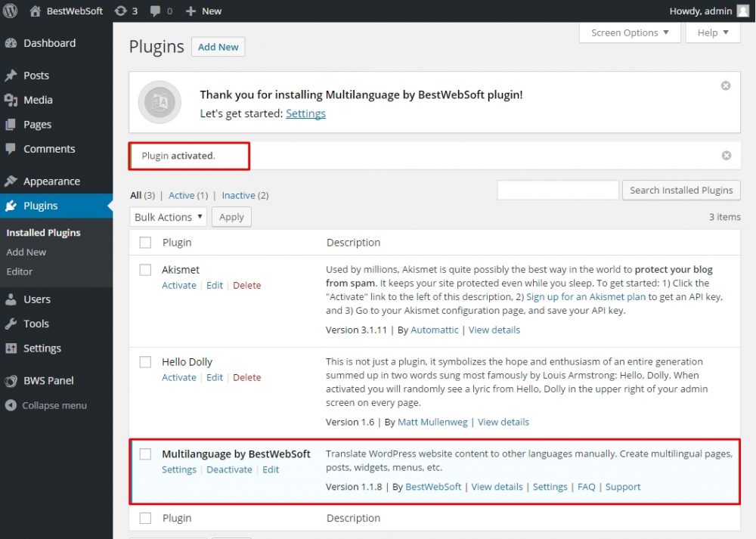Open the site via the home icon
This screenshot has width=756, height=539.
pos(36,11)
